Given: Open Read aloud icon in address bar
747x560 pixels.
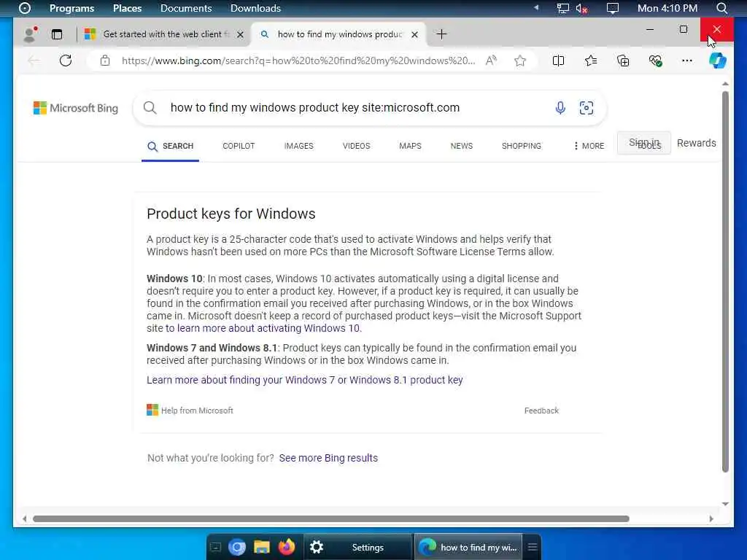Looking at the screenshot, I should click(x=491, y=61).
